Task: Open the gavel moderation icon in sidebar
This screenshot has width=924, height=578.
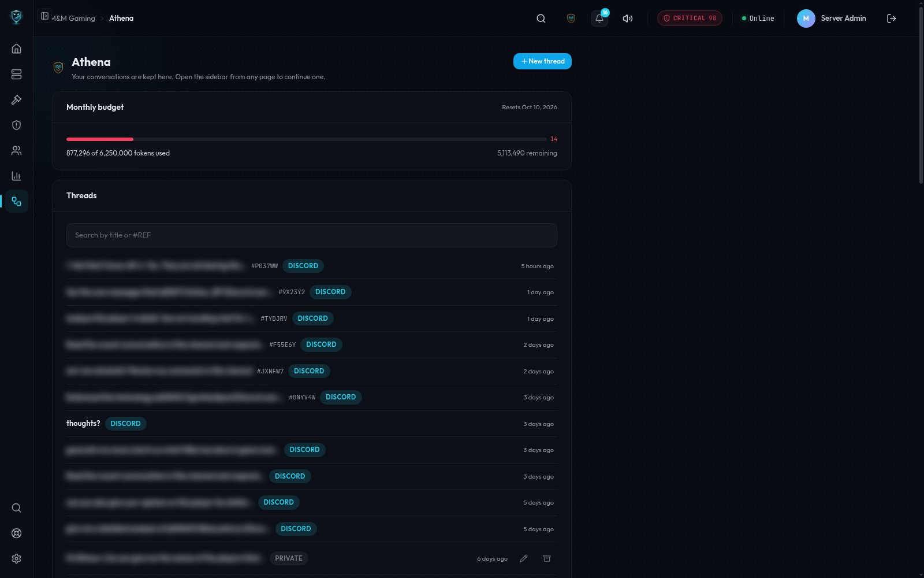Action: (x=16, y=99)
